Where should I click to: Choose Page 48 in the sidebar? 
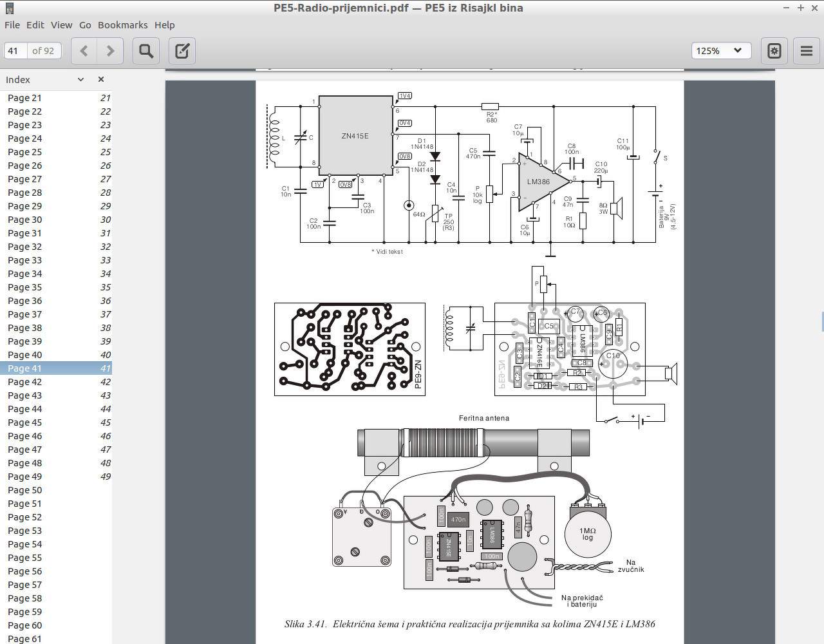(x=56, y=463)
